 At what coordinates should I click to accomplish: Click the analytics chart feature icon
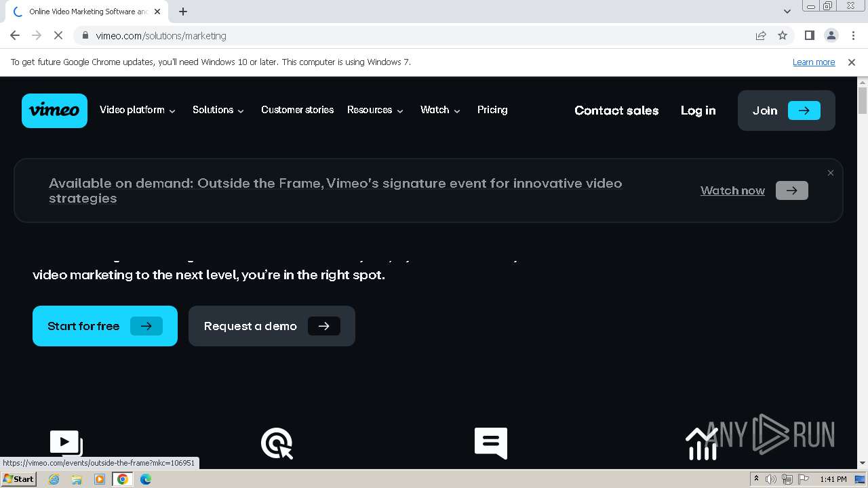702,444
